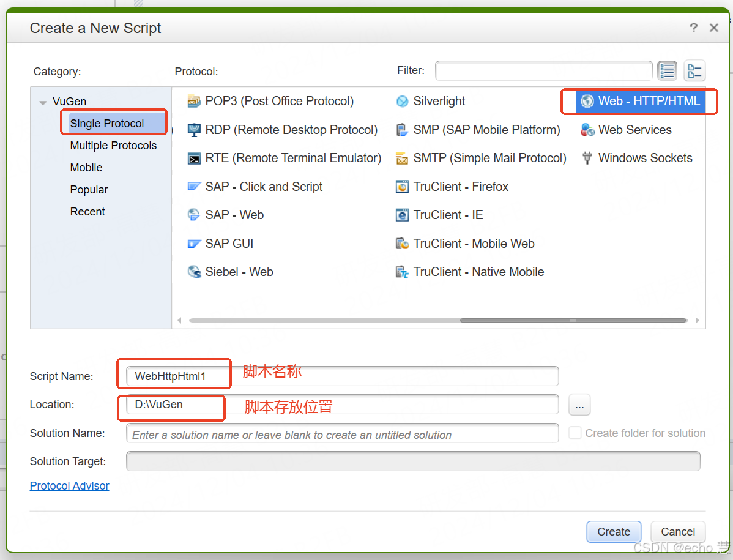Collapse the VuGen category tree
This screenshot has height=560, width=733.
pos(43,102)
